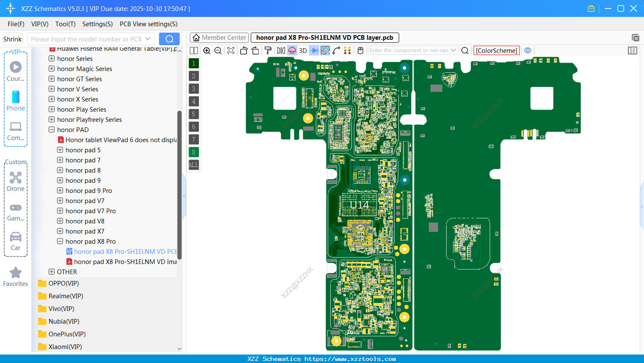The width and height of the screenshot is (644, 363).
Task: Click the Member Center button
Action: coord(219,38)
